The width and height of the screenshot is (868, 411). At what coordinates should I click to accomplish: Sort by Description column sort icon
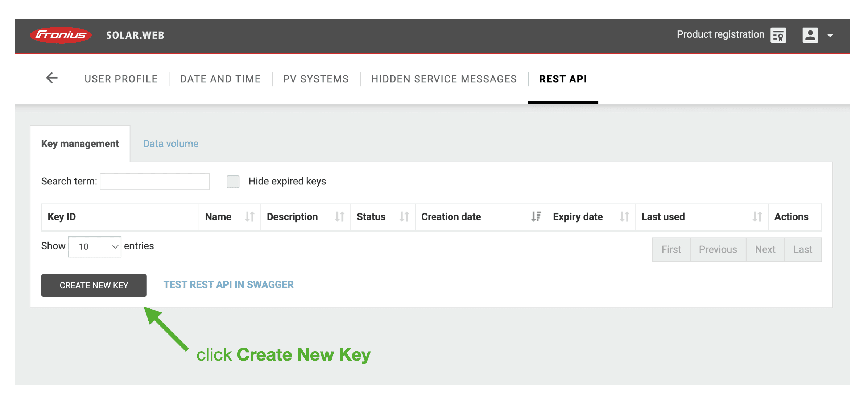(x=339, y=217)
